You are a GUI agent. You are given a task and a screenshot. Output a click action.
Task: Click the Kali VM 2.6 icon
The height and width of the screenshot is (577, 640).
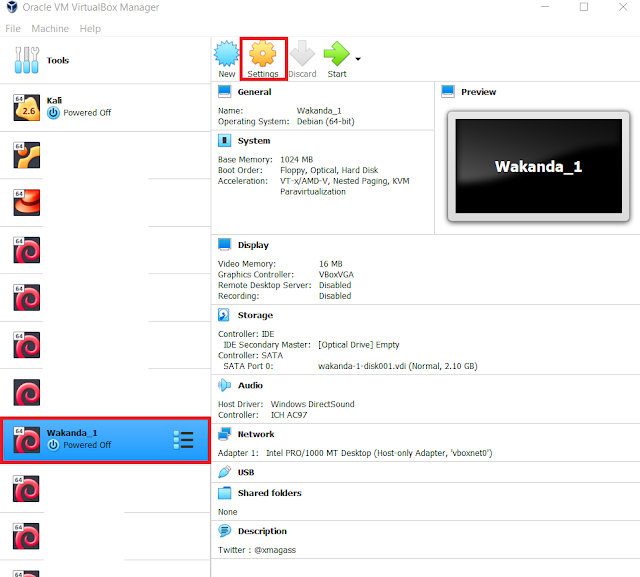pyautogui.click(x=27, y=108)
